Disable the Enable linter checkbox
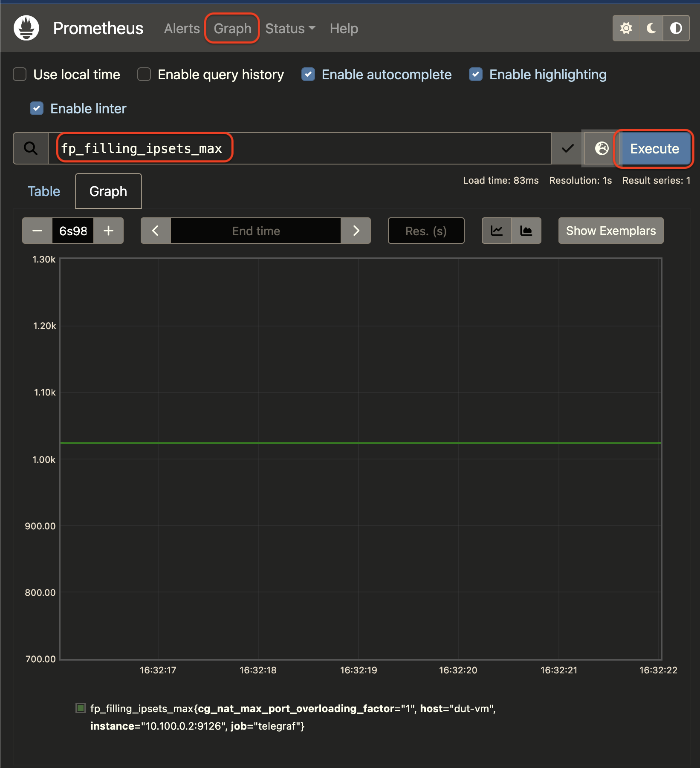Viewport: 700px width, 768px height. click(x=37, y=109)
